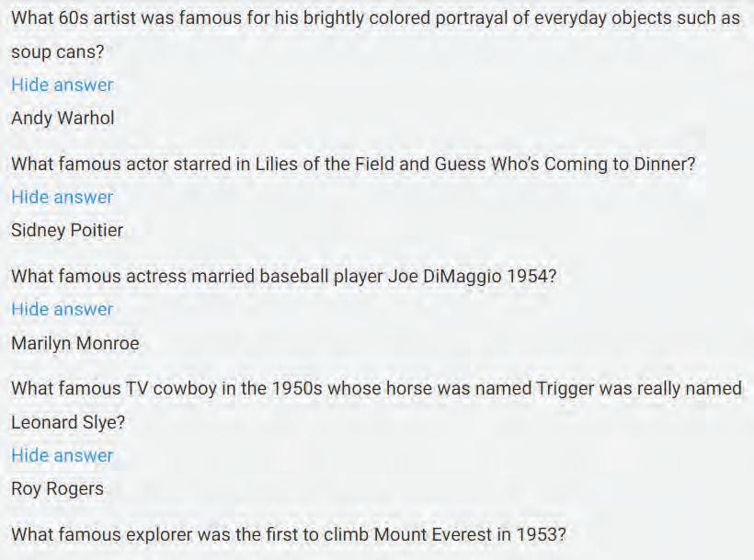Click the answer text Andy Warhol

click(x=63, y=119)
